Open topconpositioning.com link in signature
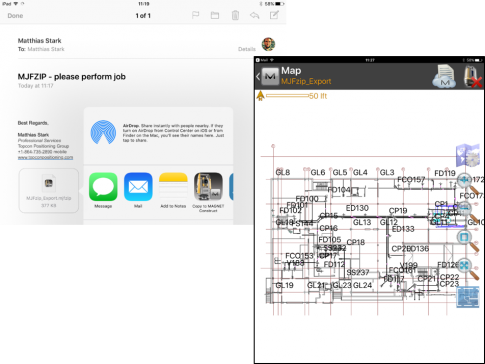485x364 pixels. 45,157
